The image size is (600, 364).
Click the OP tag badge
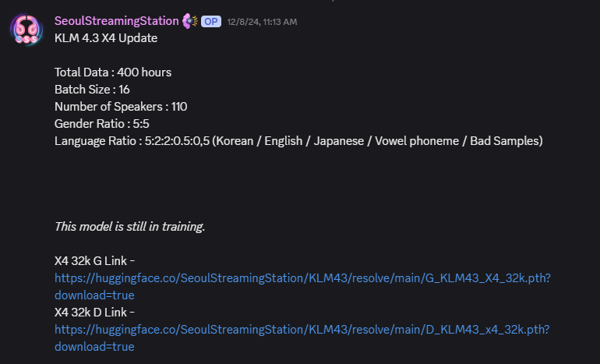211,21
